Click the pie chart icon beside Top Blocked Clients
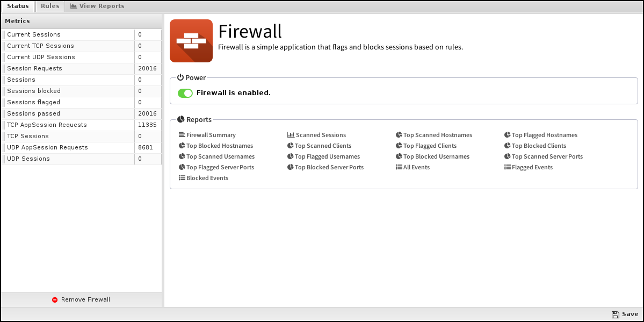Viewport: 644px width, 322px height. tap(506, 146)
